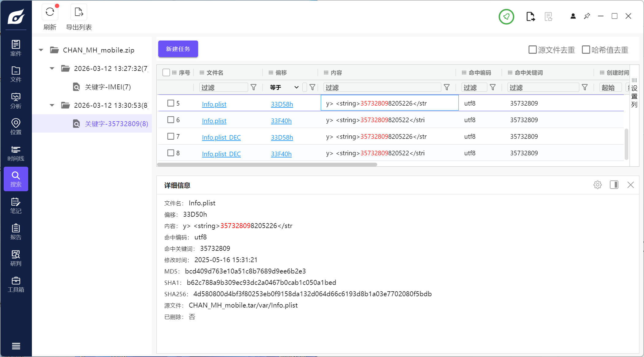Click the detail panel settings gear
The image size is (644, 357).
tap(597, 185)
